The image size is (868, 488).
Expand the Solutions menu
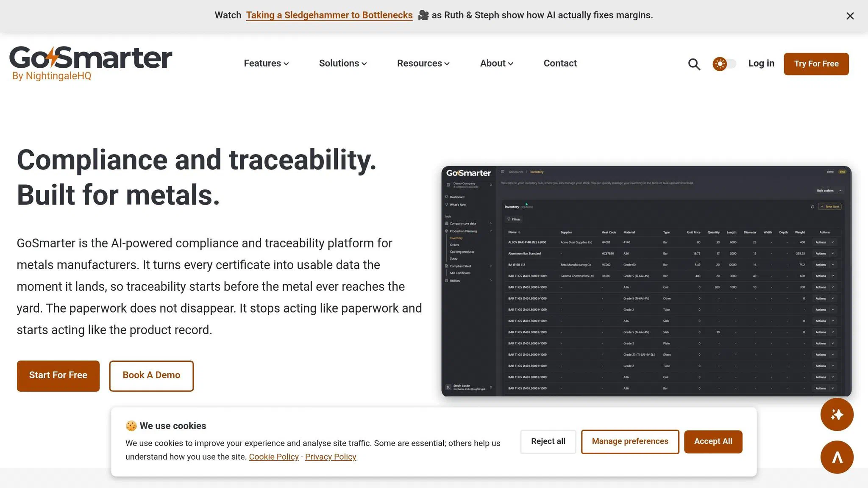coord(343,64)
